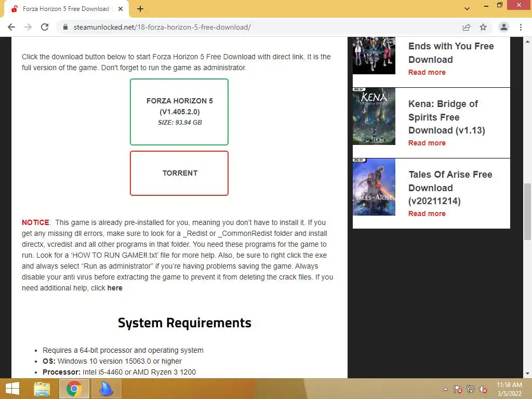Go forward in browser history

click(28, 27)
